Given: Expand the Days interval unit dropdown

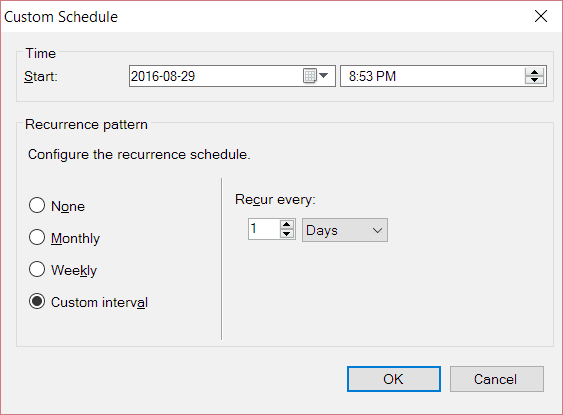Looking at the screenshot, I should [345, 230].
